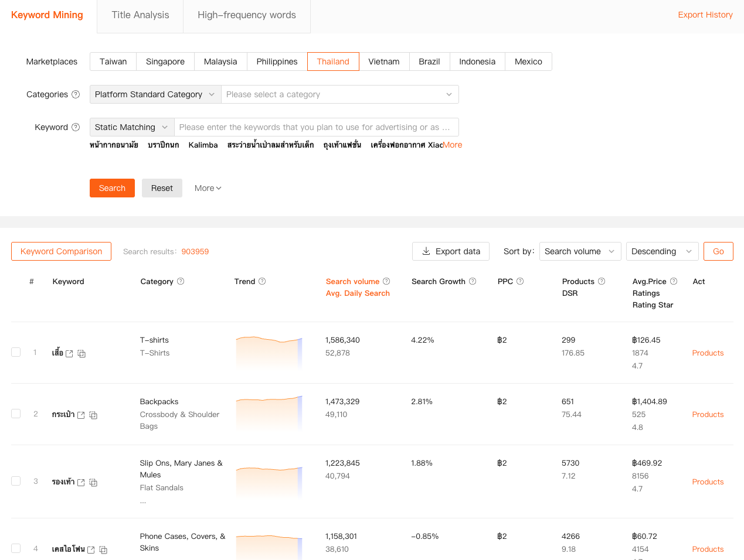Click the keyword entry input field
Image resolution: width=744 pixels, height=560 pixels.
click(x=315, y=127)
